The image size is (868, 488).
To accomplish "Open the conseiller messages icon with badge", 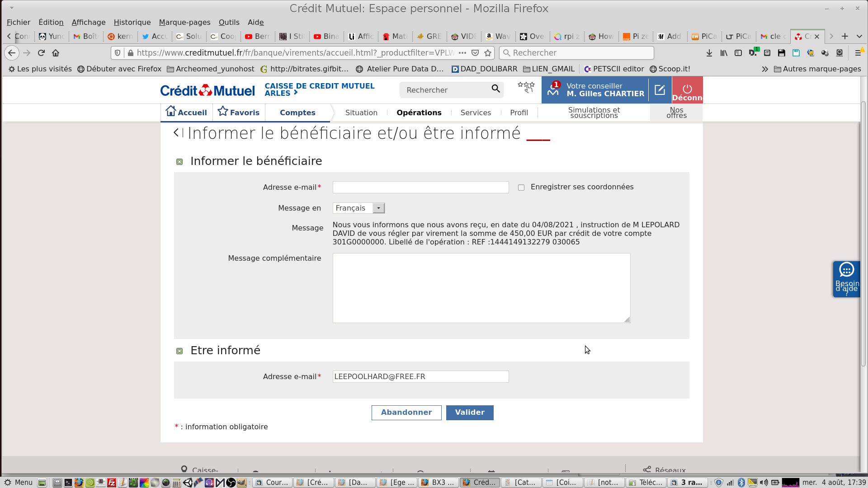I will (553, 90).
